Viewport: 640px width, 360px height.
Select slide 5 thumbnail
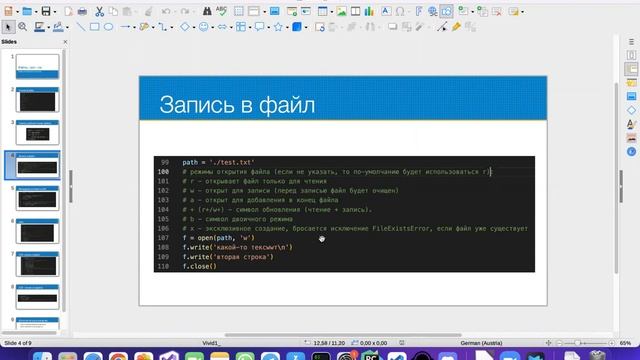point(37,198)
